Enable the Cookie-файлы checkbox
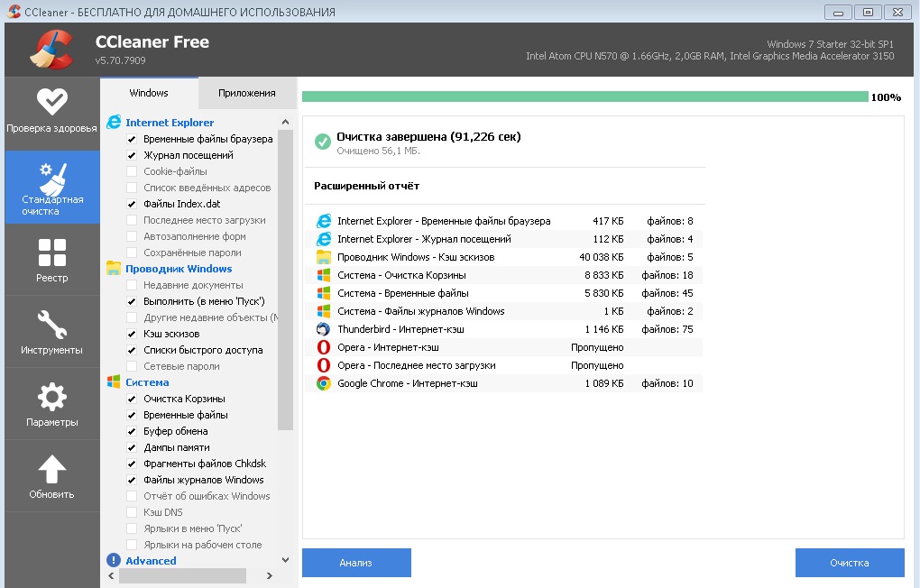Screen dimensions: 920x588 point(132,171)
